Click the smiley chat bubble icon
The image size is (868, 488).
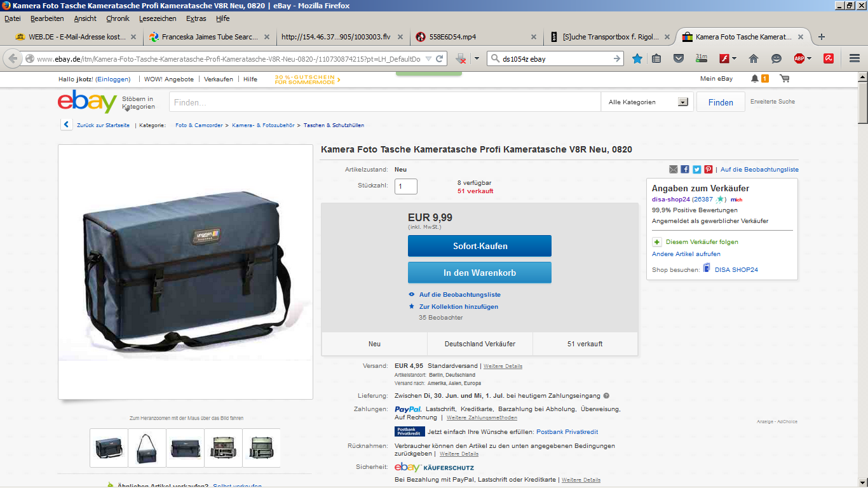click(776, 58)
